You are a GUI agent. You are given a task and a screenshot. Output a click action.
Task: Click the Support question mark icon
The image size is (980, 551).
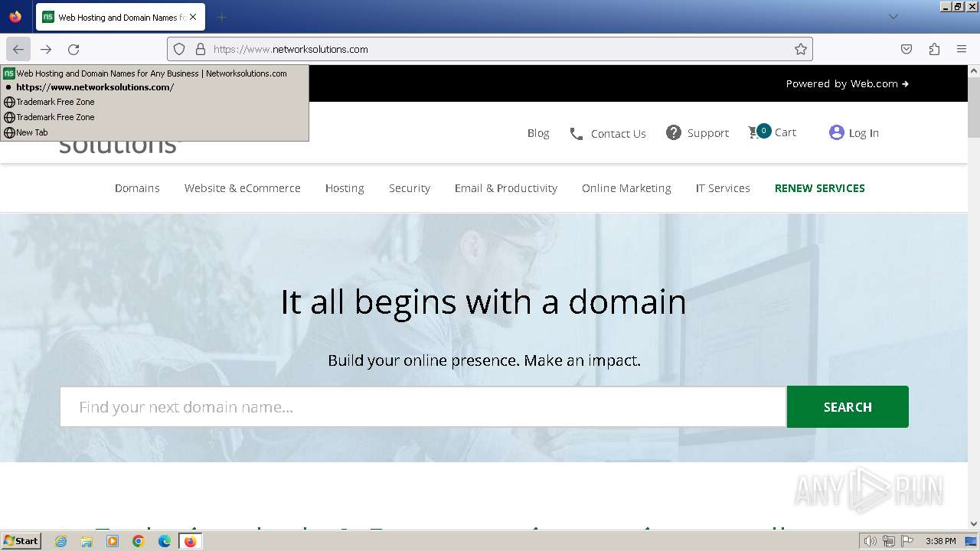tap(674, 132)
